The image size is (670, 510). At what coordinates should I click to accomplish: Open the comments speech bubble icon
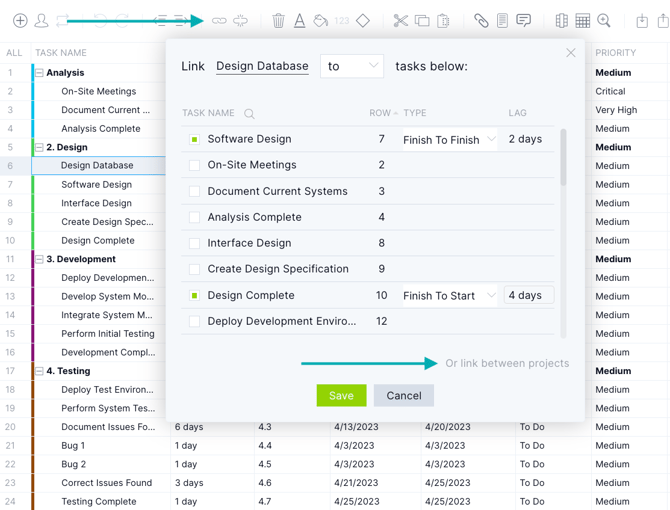click(x=523, y=21)
